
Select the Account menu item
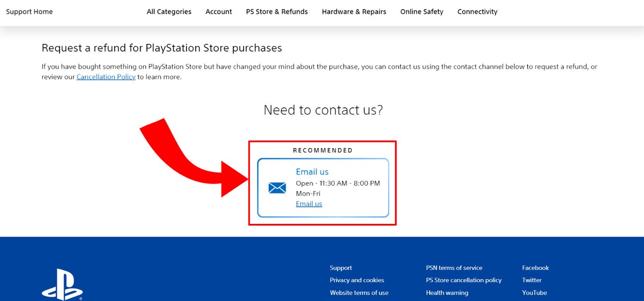pos(218,11)
